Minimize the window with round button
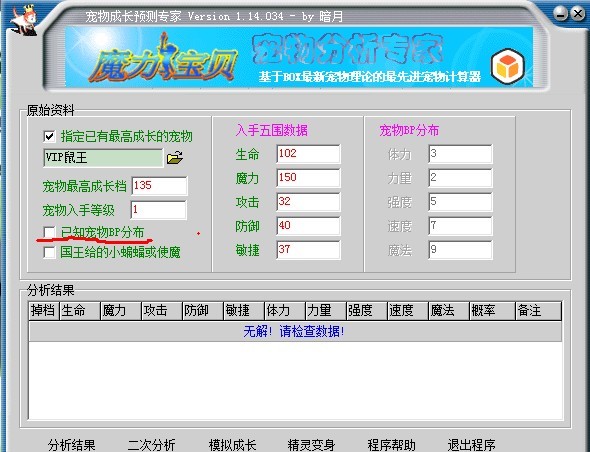 click(x=561, y=14)
